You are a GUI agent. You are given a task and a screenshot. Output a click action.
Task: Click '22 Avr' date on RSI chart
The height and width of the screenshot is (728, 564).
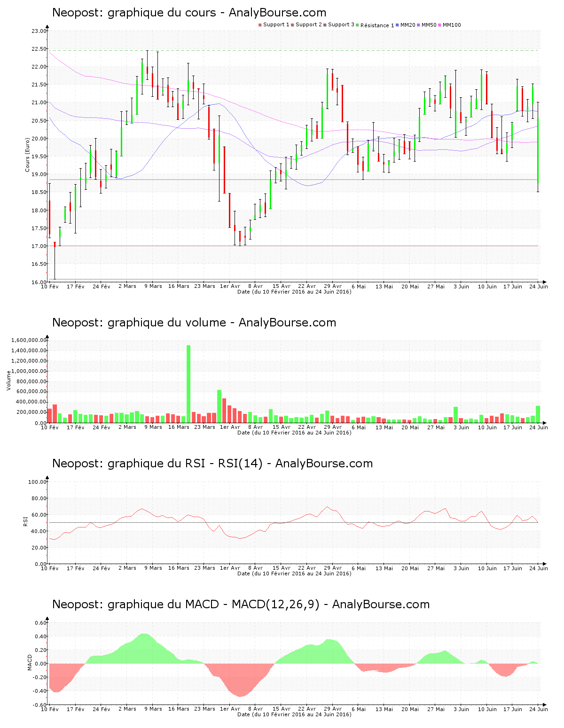(307, 568)
